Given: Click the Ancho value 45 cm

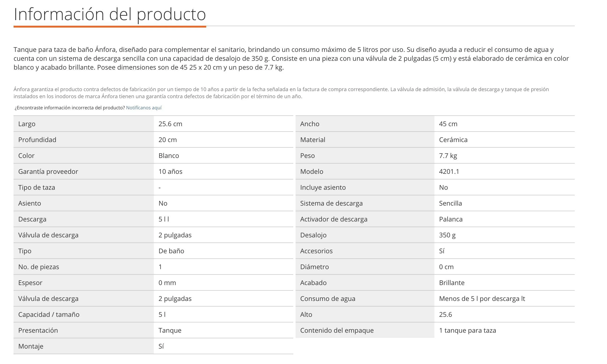Looking at the screenshot, I should 448,124.
